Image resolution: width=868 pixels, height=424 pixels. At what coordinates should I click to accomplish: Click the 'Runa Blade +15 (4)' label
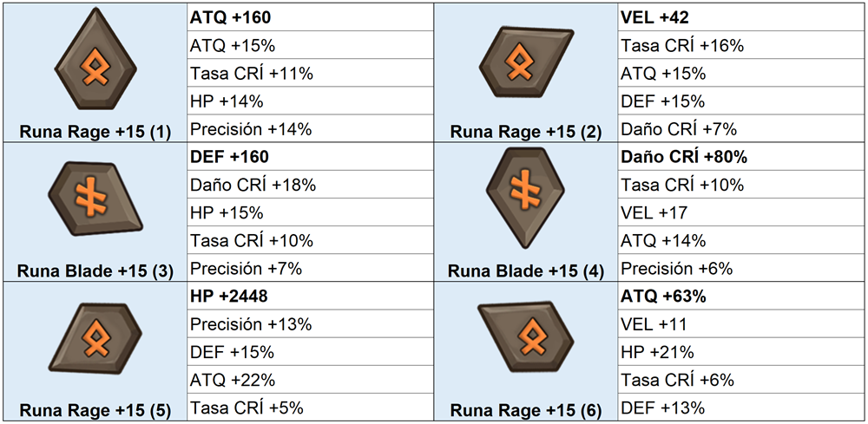point(526,271)
